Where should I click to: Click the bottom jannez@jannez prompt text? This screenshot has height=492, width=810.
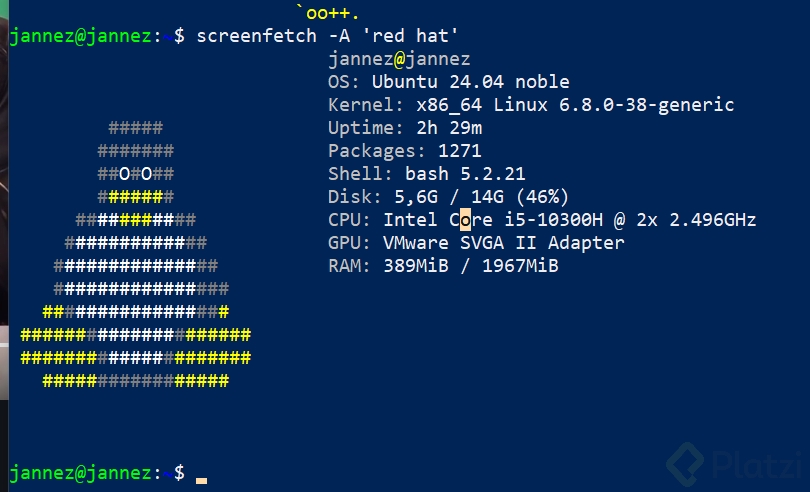click(82, 471)
